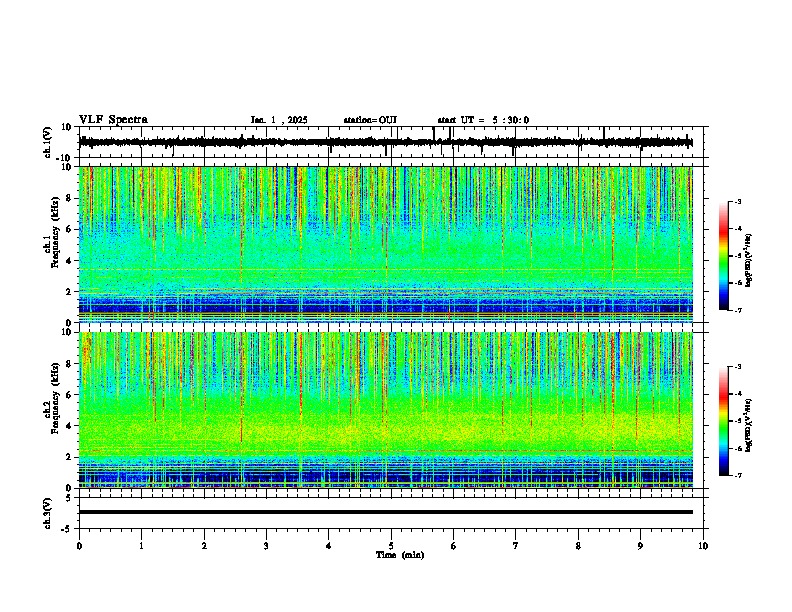
Task: Click the ch.2 spectrogram "2" kHz tick label
Action: [69, 457]
